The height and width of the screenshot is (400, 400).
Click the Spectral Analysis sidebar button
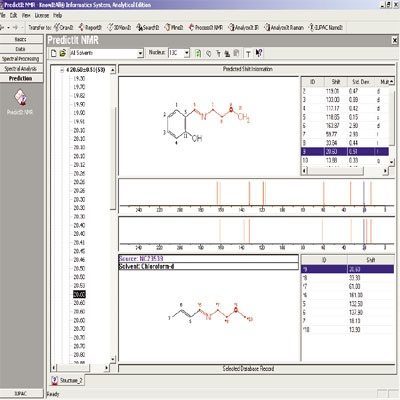21,69
